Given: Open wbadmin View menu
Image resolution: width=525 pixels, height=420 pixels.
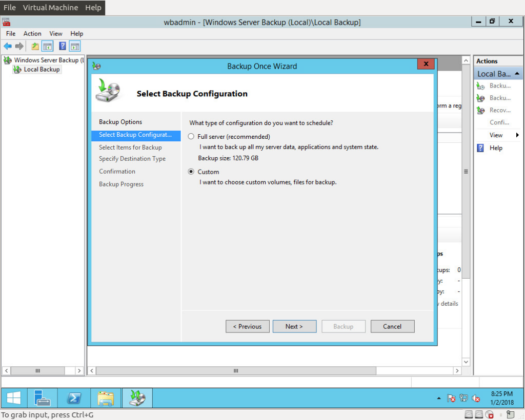Looking at the screenshot, I should 55,33.
